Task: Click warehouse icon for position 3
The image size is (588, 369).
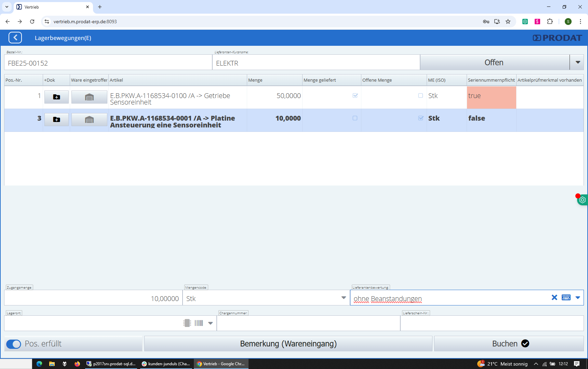Action: 89,120
